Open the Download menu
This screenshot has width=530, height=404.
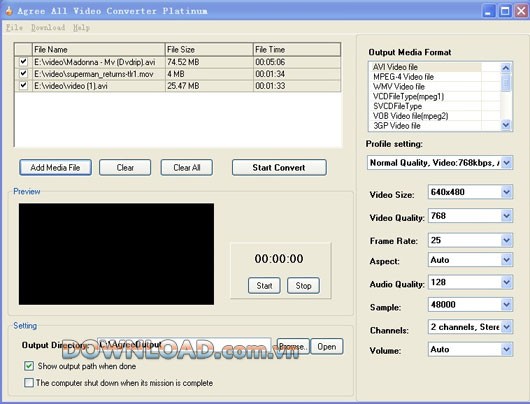[x=48, y=28]
